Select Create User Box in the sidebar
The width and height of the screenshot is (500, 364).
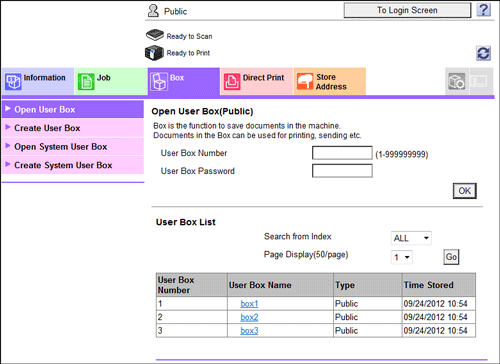point(73,128)
